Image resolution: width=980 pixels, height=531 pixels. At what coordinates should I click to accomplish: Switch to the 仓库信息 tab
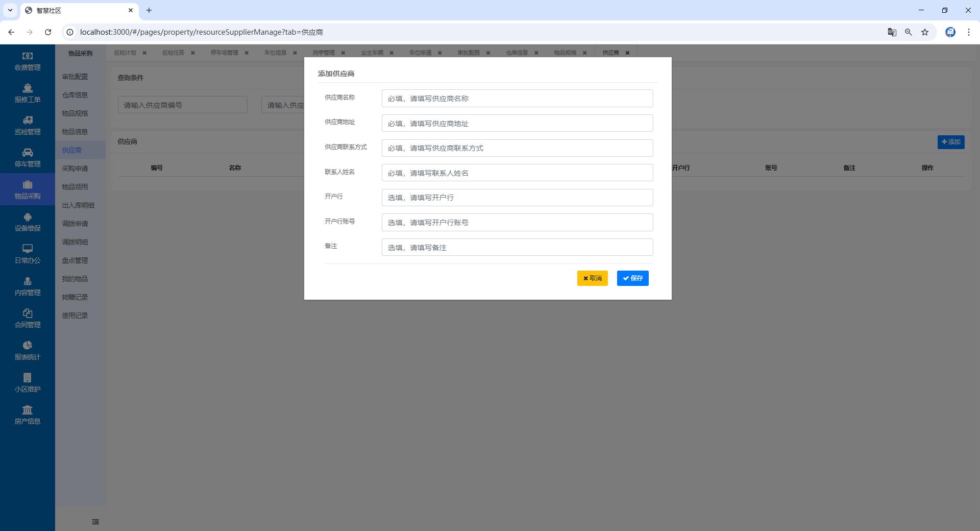(517, 53)
